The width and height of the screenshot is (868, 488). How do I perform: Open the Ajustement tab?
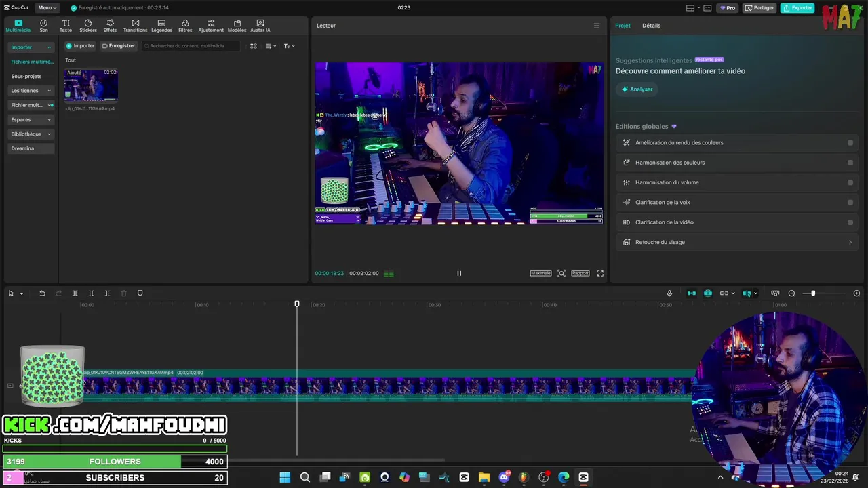point(211,26)
